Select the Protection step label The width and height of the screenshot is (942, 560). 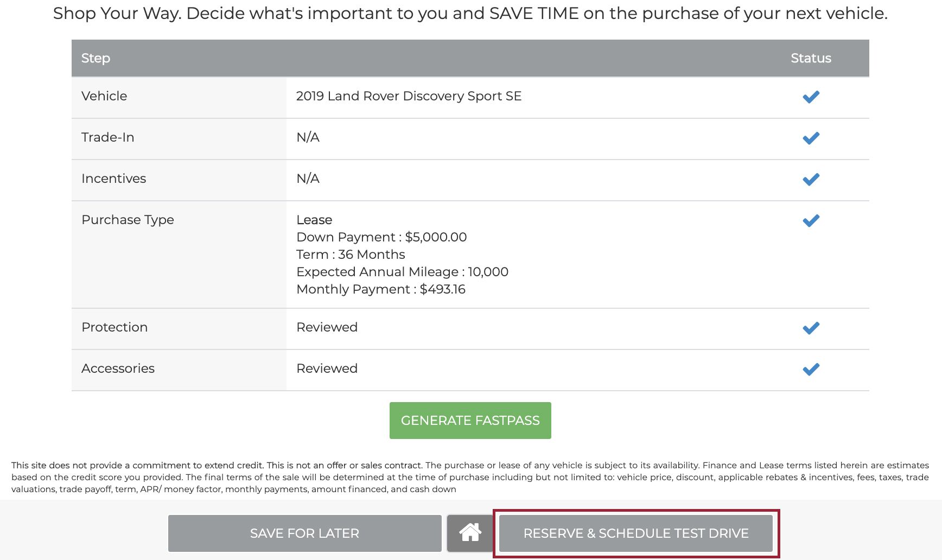tap(114, 327)
